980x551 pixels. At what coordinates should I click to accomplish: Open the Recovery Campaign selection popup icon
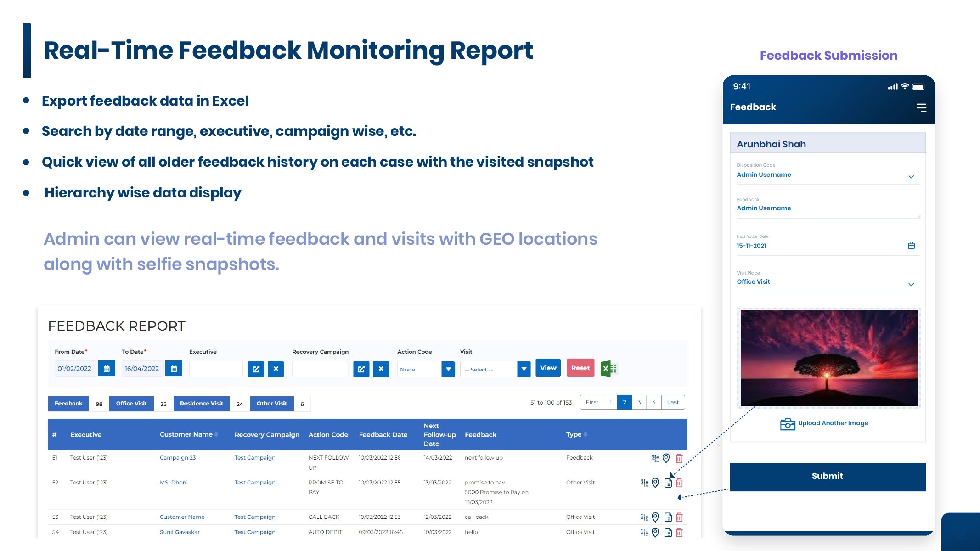pos(361,369)
